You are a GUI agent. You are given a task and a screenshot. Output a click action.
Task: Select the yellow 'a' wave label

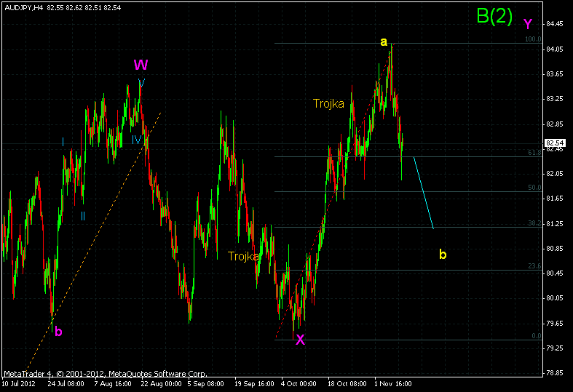pos(384,42)
